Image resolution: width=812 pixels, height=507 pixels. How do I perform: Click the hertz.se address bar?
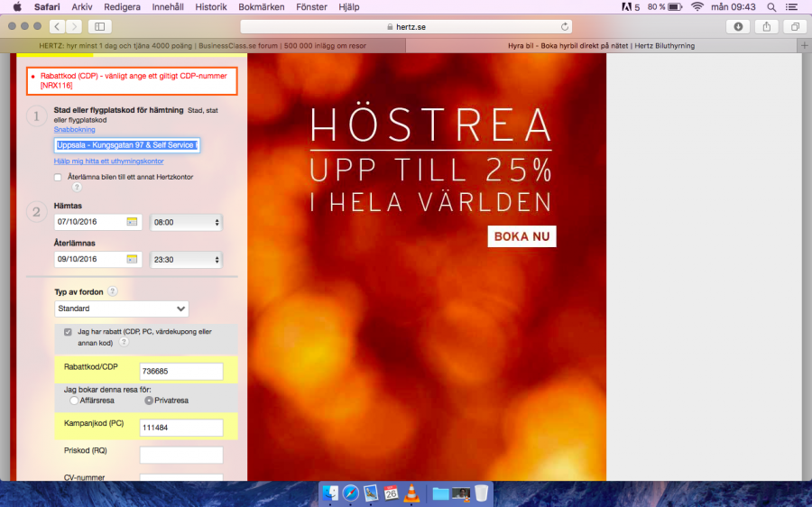tap(406, 26)
